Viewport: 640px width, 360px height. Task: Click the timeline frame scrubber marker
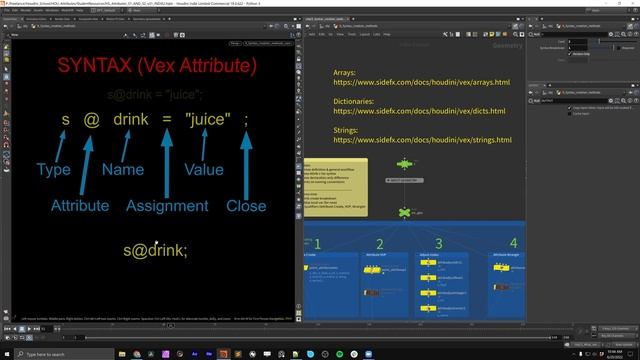click(171, 326)
